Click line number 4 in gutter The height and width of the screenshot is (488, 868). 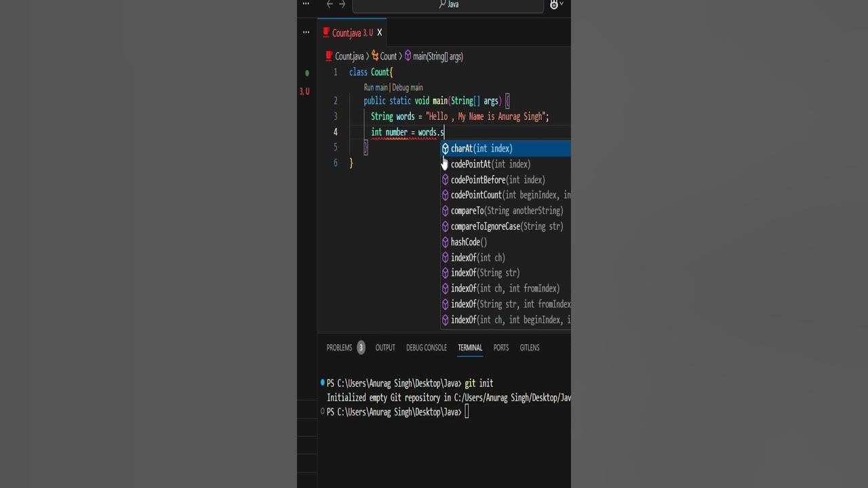coord(335,132)
